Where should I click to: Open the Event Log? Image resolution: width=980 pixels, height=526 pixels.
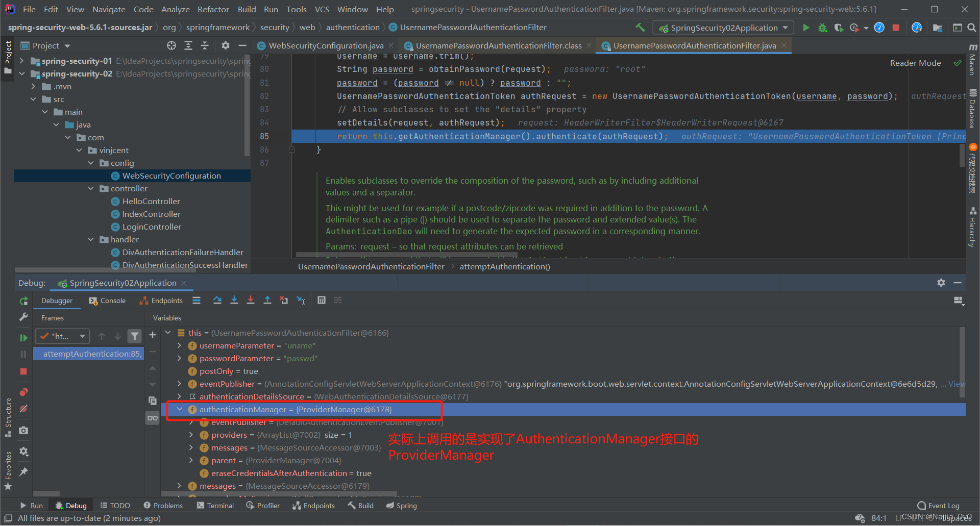click(x=938, y=506)
